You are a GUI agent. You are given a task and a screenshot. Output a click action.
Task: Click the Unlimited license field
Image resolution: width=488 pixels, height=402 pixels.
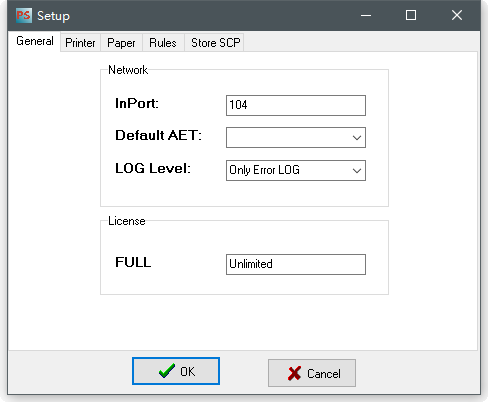pyautogui.click(x=296, y=264)
